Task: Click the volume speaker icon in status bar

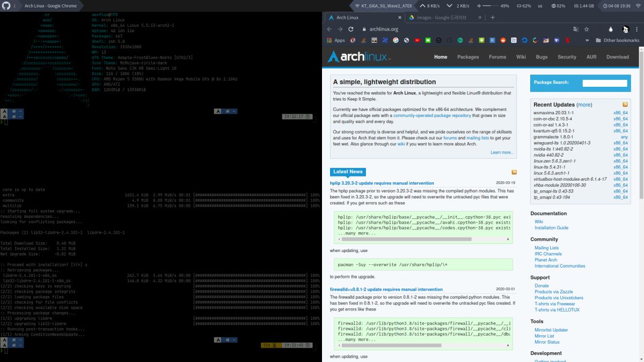Action: 479,5
